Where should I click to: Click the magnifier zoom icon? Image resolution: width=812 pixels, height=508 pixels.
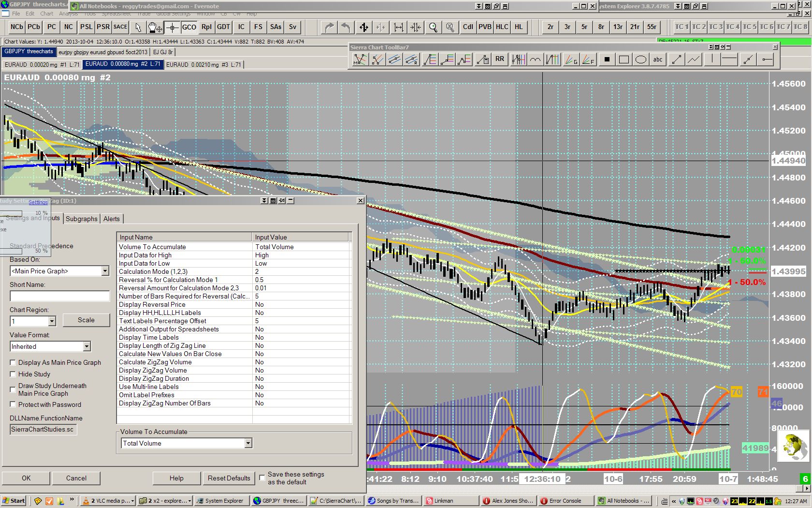(x=433, y=27)
